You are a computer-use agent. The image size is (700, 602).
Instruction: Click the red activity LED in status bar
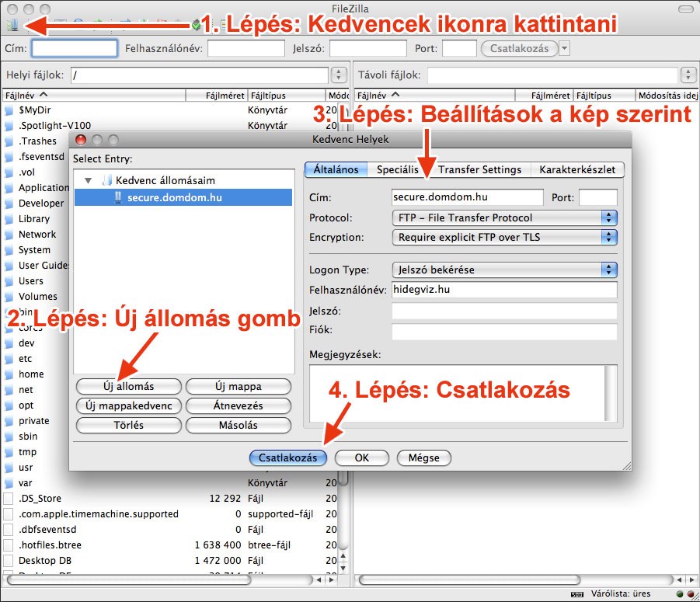[x=691, y=594]
